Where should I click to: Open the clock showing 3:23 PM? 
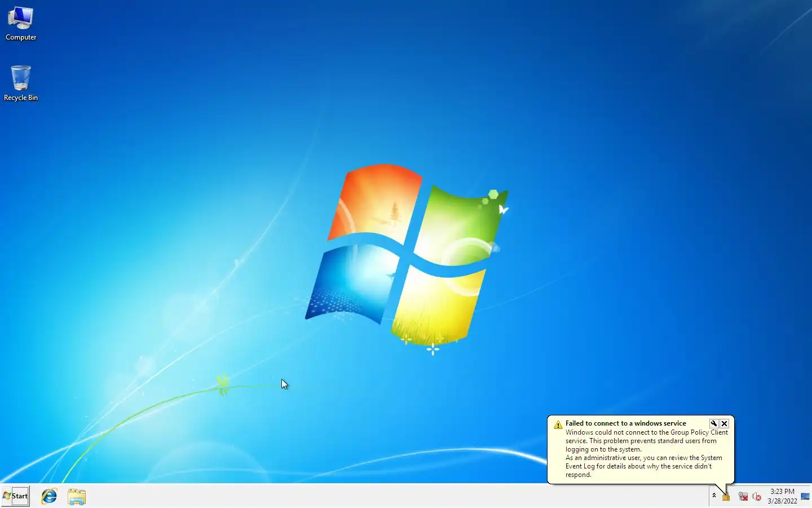tap(782, 496)
